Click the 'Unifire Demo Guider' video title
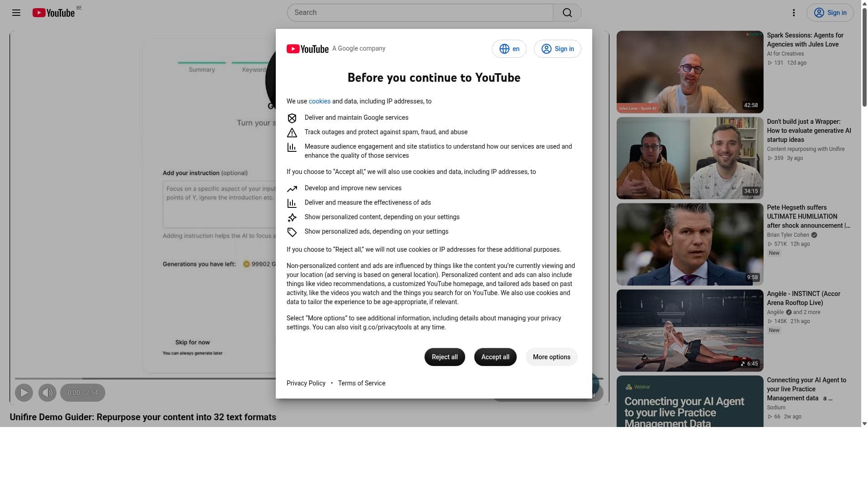This screenshot has width=868, height=488. (x=143, y=417)
